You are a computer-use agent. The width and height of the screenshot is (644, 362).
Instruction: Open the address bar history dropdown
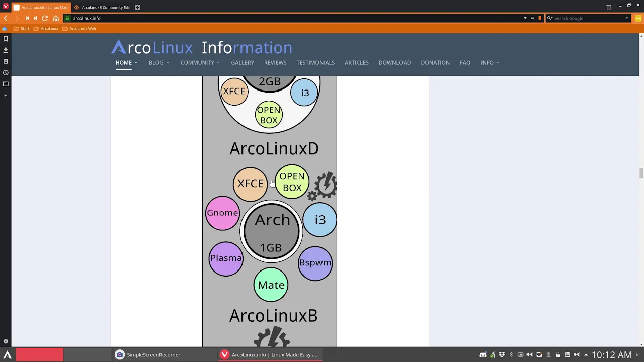pyautogui.click(x=525, y=18)
